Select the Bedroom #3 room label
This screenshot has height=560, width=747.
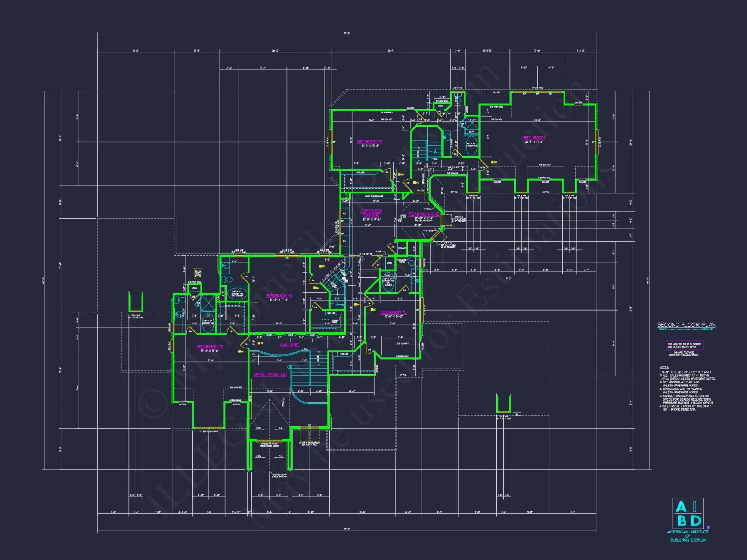pyautogui.click(x=210, y=347)
